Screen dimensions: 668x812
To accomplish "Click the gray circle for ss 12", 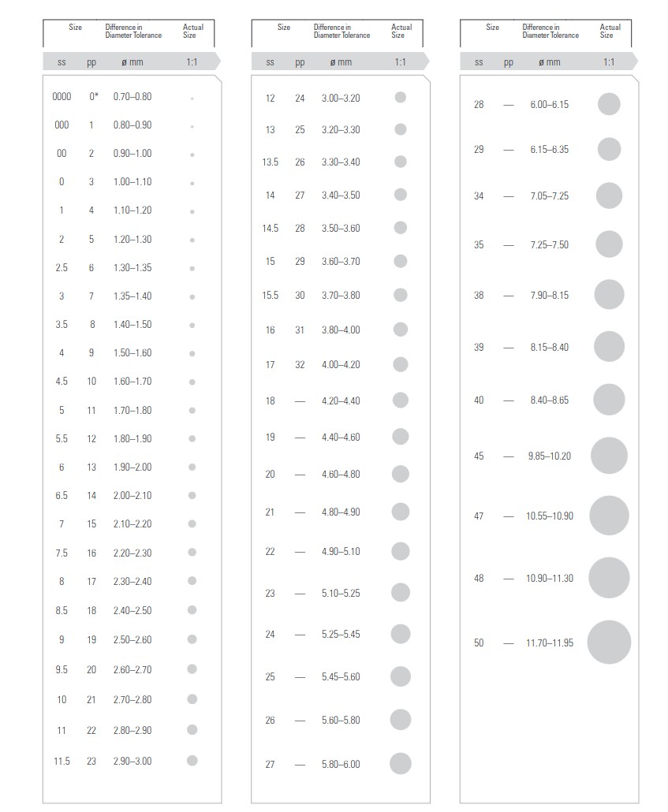I will (x=401, y=98).
